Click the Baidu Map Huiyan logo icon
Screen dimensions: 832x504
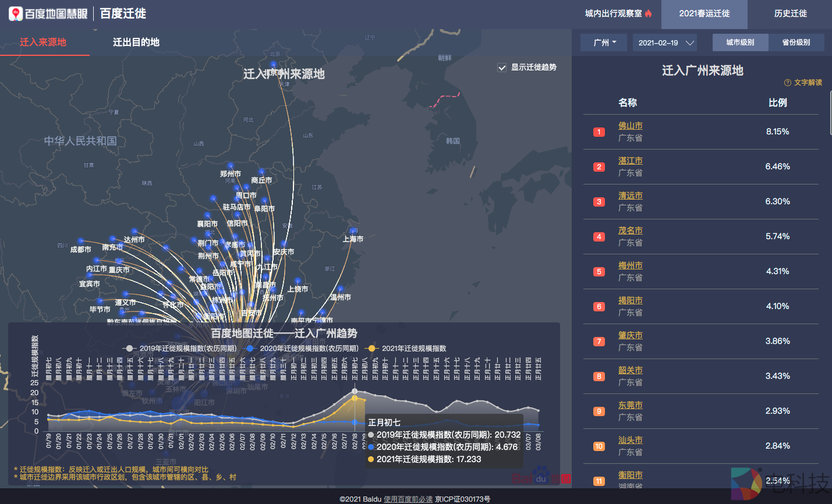16,13
